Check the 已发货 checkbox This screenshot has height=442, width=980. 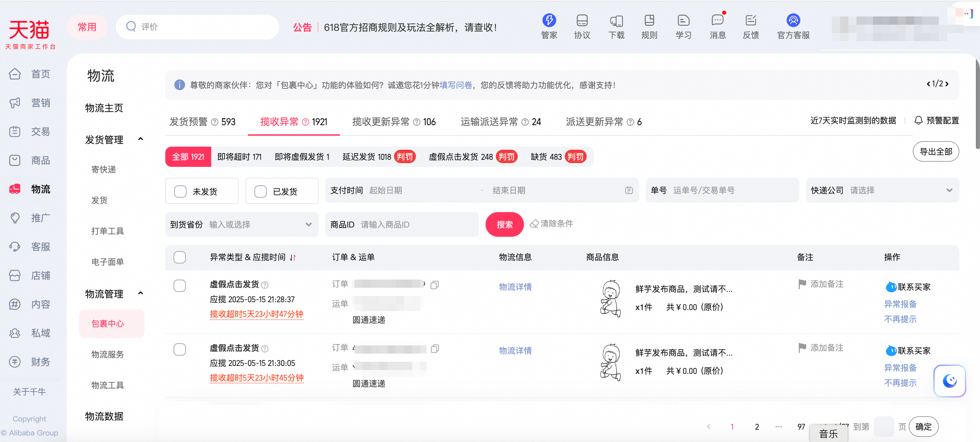(261, 191)
